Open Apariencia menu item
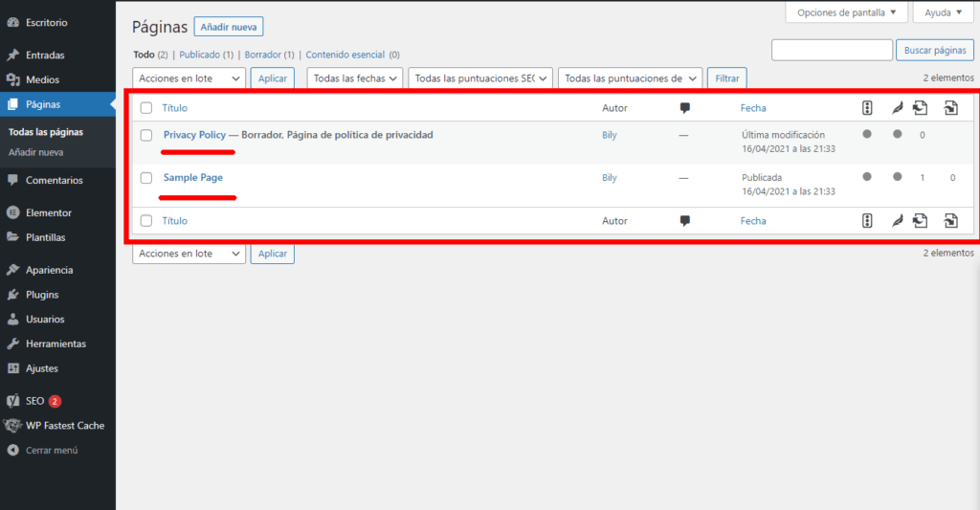 50,270
